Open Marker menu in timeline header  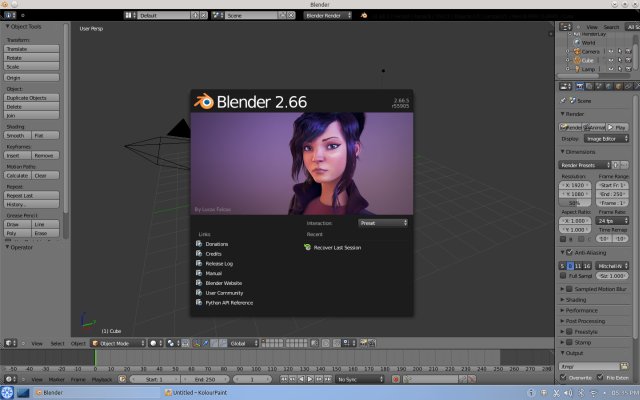point(56,379)
